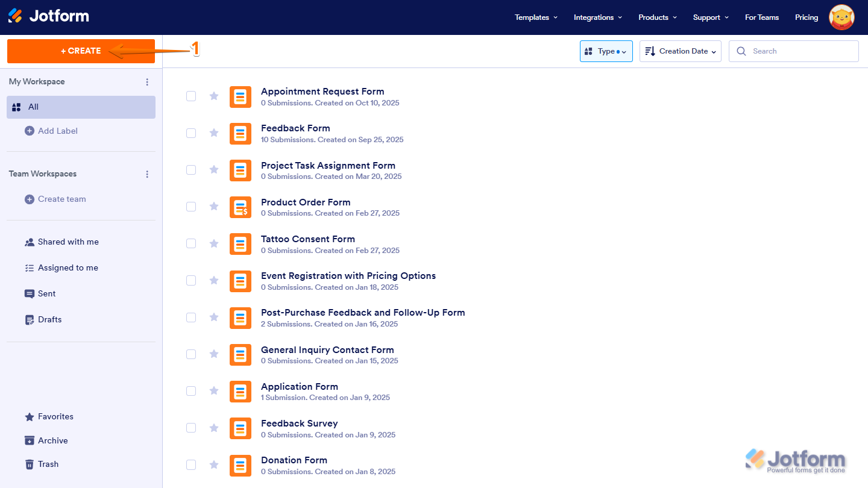The height and width of the screenshot is (488, 868).
Task: Click "1 Submission. Created on Jan 9, 2025" text
Action: [325, 398]
